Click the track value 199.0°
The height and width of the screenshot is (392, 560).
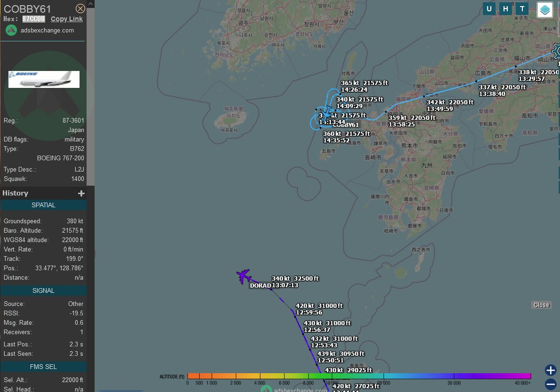click(75, 259)
